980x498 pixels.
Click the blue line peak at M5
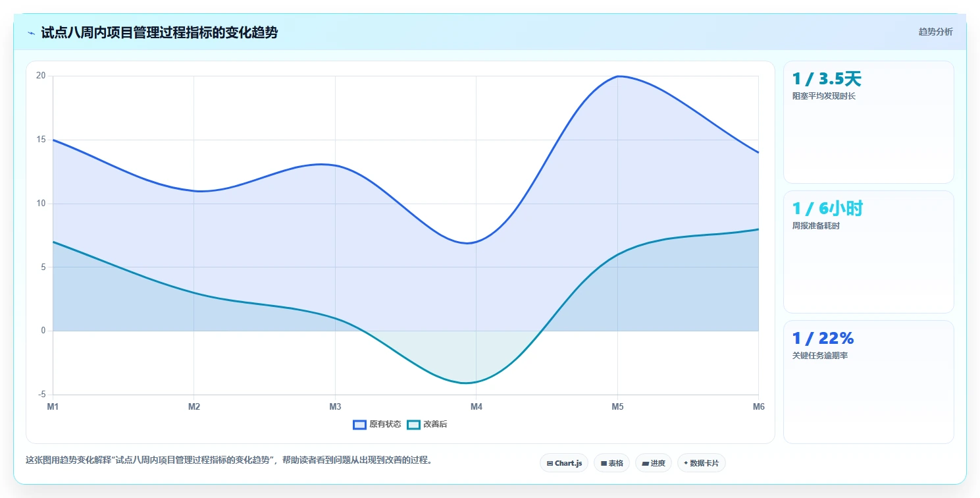tap(617, 76)
